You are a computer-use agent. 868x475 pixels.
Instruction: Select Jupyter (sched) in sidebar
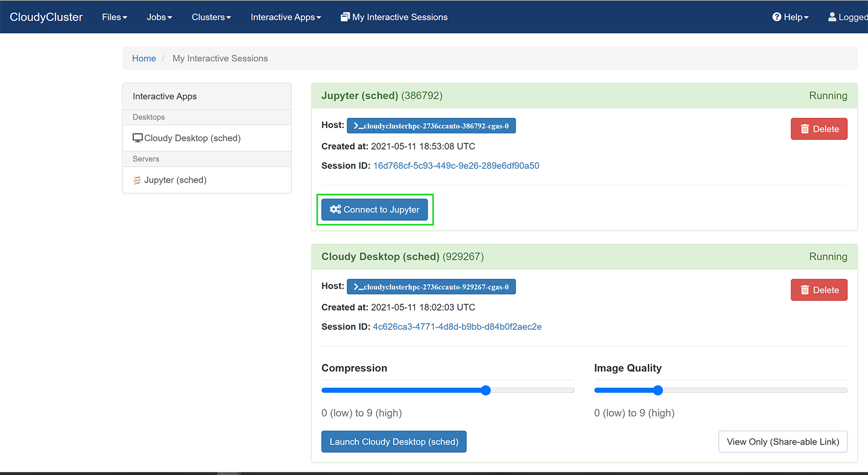(x=207, y=180)
